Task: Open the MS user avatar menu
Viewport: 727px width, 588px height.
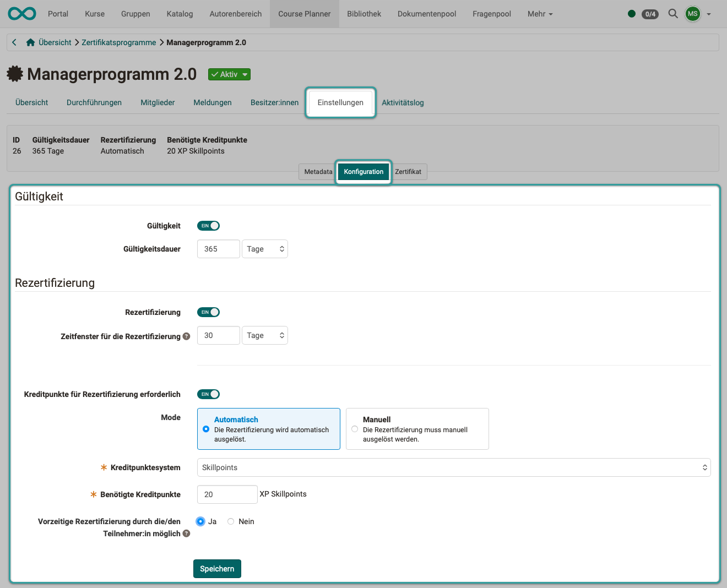Action: (692, 14)
